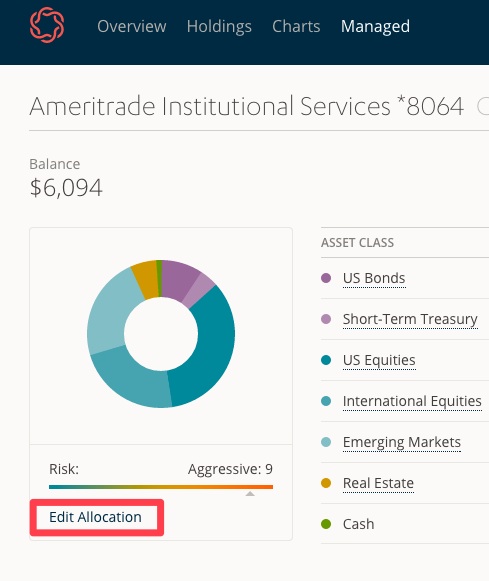Go to the Charts tab

(296, 26)
